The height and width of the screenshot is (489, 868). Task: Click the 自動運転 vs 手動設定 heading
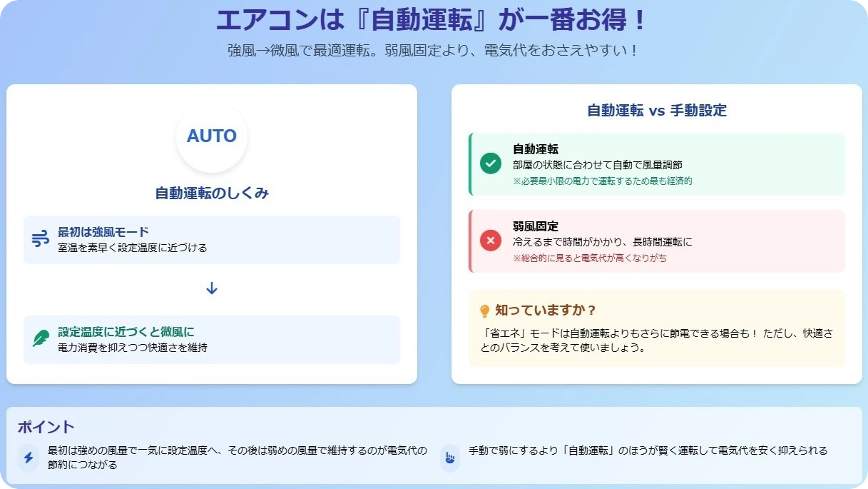[656, 111]
